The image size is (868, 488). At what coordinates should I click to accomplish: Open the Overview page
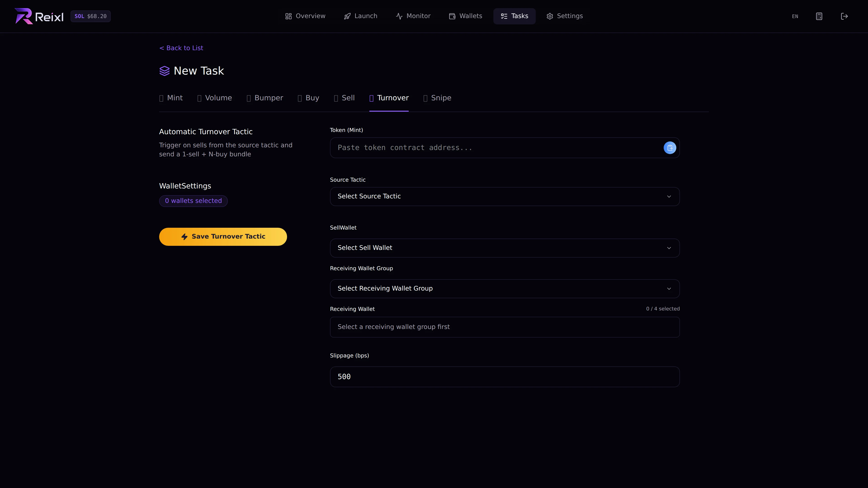[305, 16]
